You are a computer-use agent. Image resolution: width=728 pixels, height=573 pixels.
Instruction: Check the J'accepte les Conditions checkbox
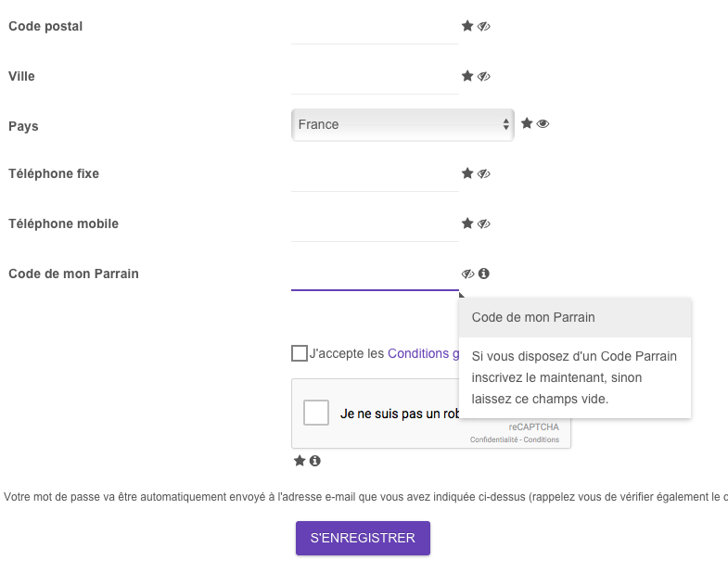tap(300, 353)
